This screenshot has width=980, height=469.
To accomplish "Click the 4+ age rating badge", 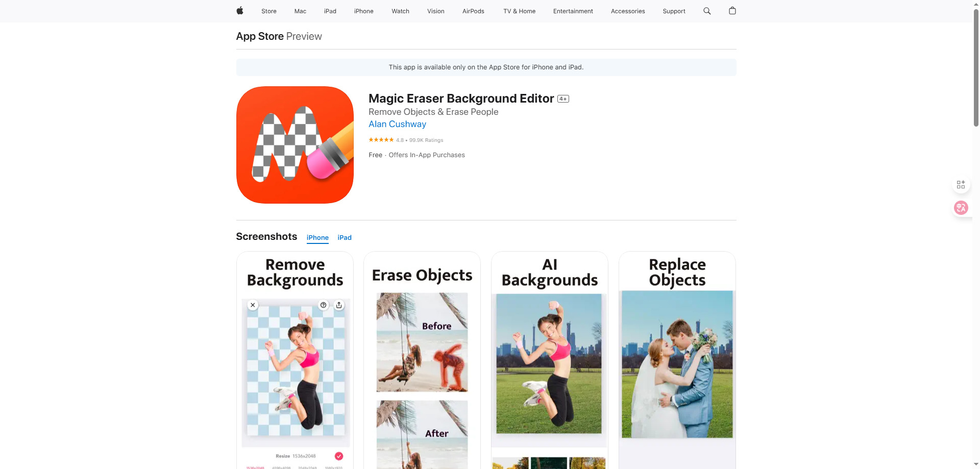I will [x=563, y=99].
